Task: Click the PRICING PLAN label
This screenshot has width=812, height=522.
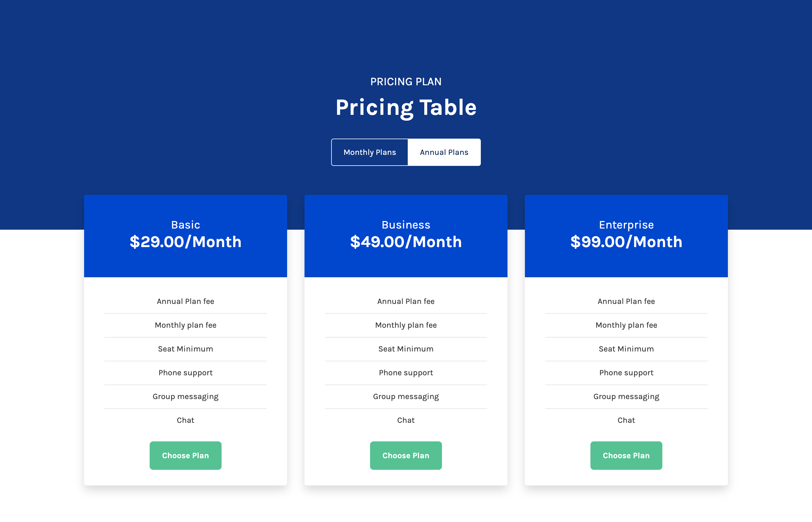Action: pos(406,81)
